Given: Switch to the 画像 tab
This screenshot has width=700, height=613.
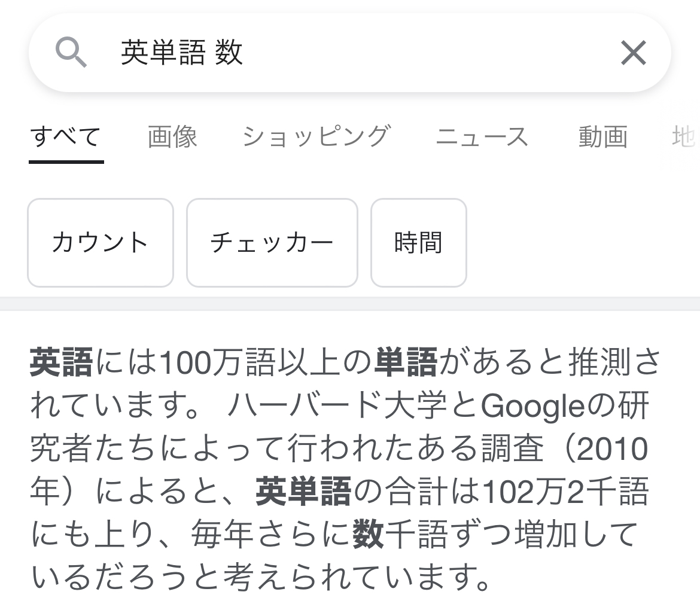Looking at the screenshot, I should pos(172,137).
